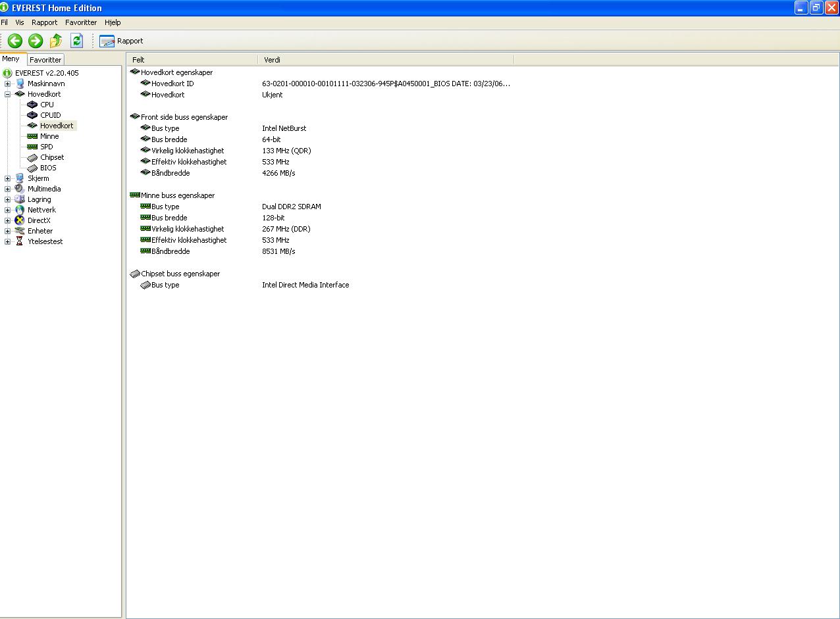Click the Minne memory module icon
Viewport: 840px width, 619px height.
[x=32, y=136]
